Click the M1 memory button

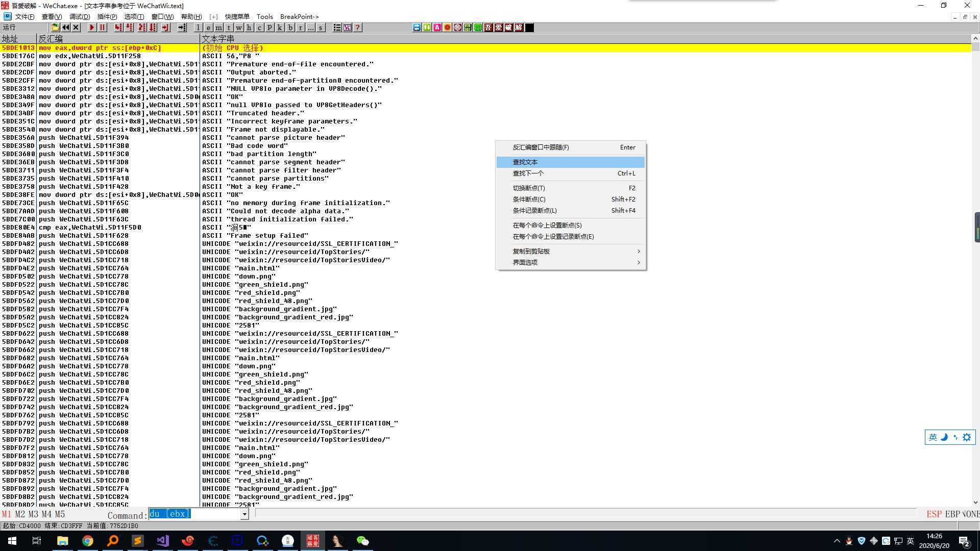(x=6, y=514)
